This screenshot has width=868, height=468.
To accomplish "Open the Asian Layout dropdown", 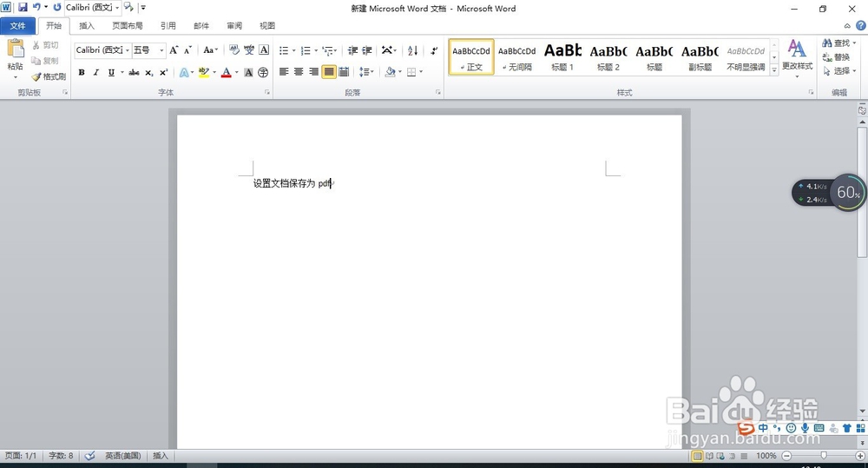I will [389, 51].
